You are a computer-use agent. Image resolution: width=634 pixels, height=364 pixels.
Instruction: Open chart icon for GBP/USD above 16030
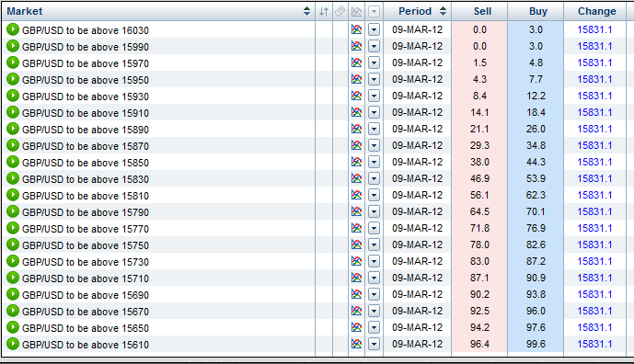tap(357, 29)
